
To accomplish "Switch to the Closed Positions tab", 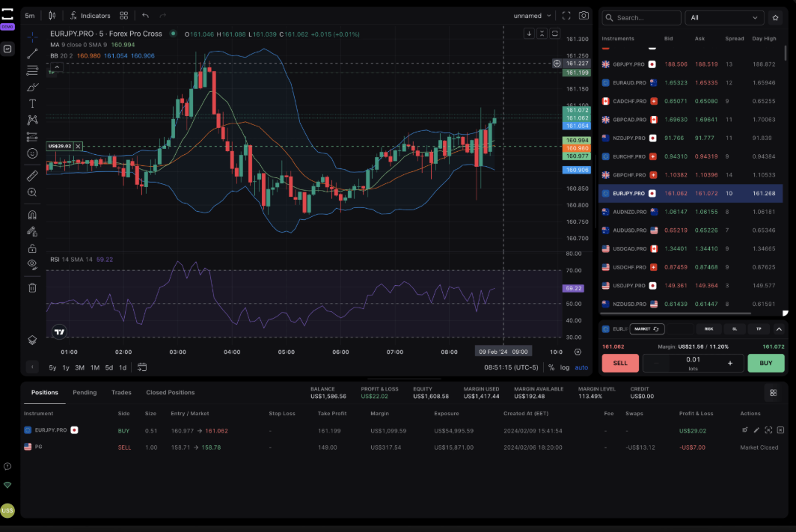I will click(170, 392).
